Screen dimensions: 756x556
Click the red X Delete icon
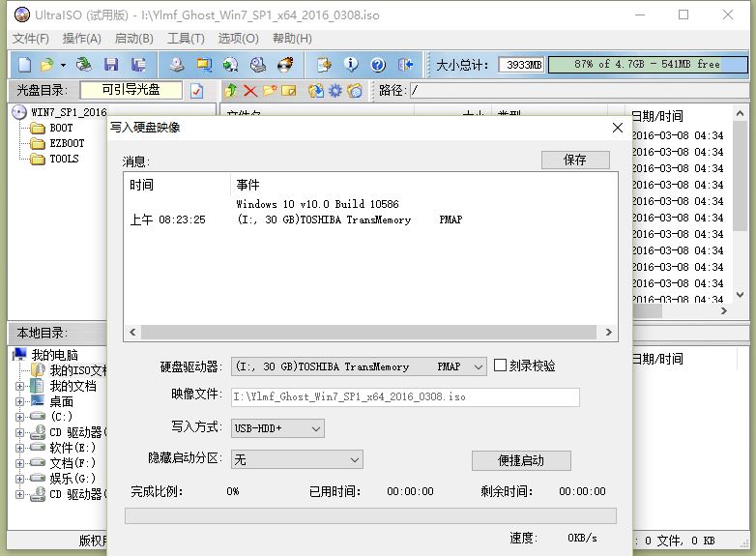pyautogui.click(x=250, y=90)
